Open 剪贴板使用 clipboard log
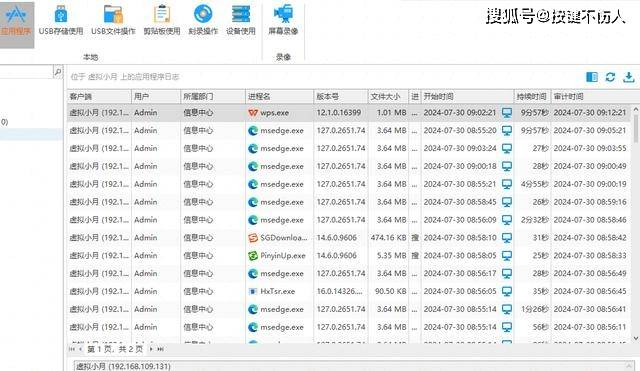 click(162, 20)
